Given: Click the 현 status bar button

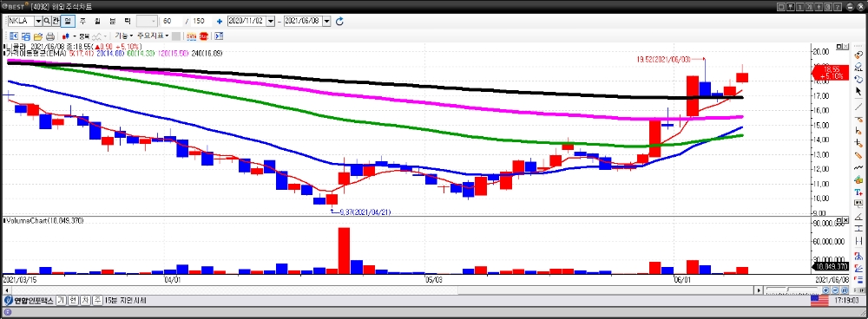Looking at the screenshot, I should coord(73,301).
